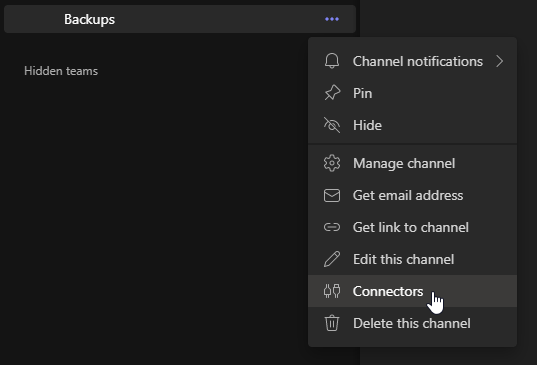Select Delete this channel
537x365 pixels.
(x=412, y=323)
